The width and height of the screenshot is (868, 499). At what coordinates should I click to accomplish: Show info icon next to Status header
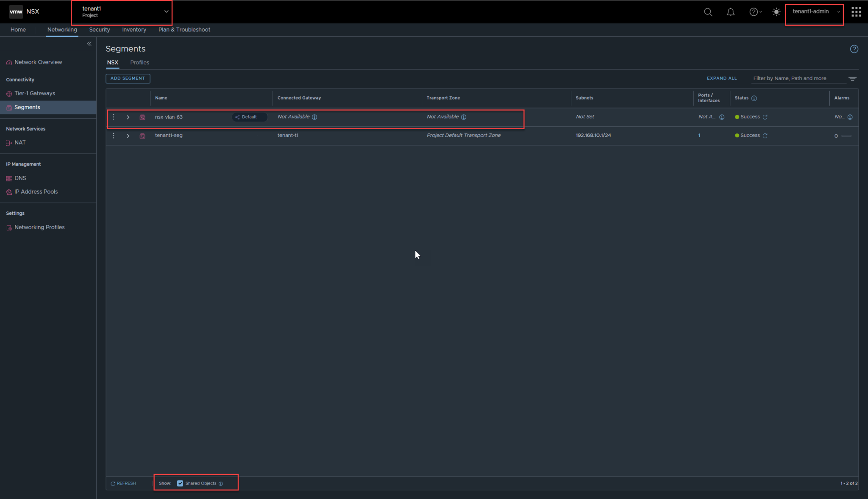point(754,98)
